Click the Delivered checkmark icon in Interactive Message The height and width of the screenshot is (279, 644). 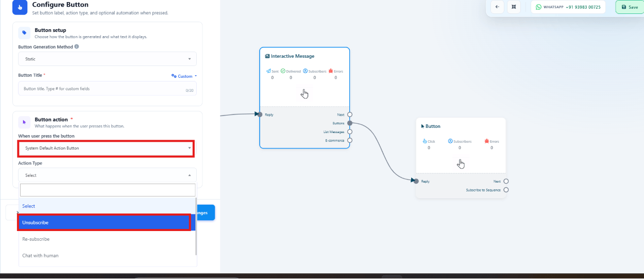283,71
